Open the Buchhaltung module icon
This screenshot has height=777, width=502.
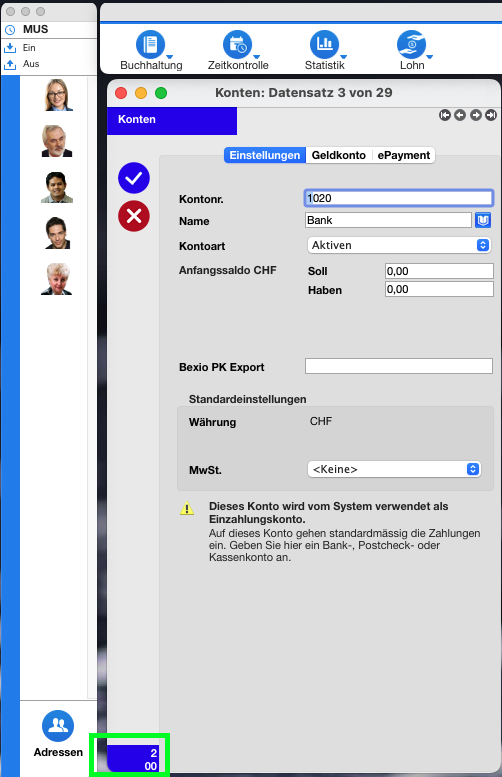[150, 45]
